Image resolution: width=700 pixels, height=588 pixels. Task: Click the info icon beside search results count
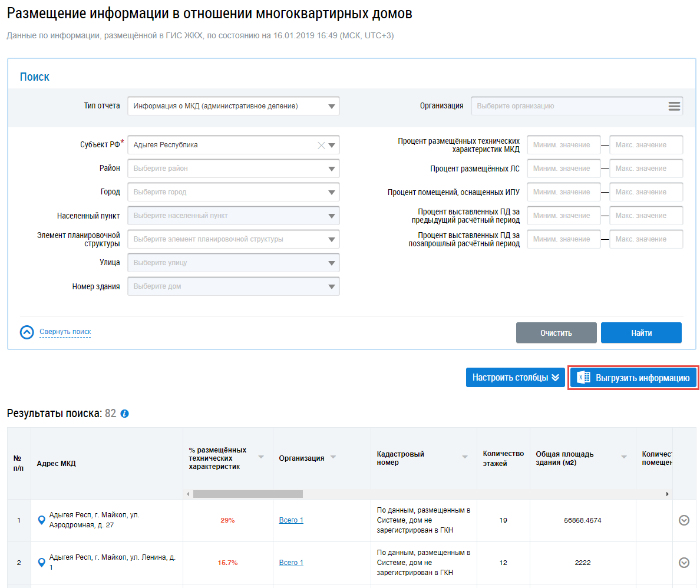(x=124, y=414)
